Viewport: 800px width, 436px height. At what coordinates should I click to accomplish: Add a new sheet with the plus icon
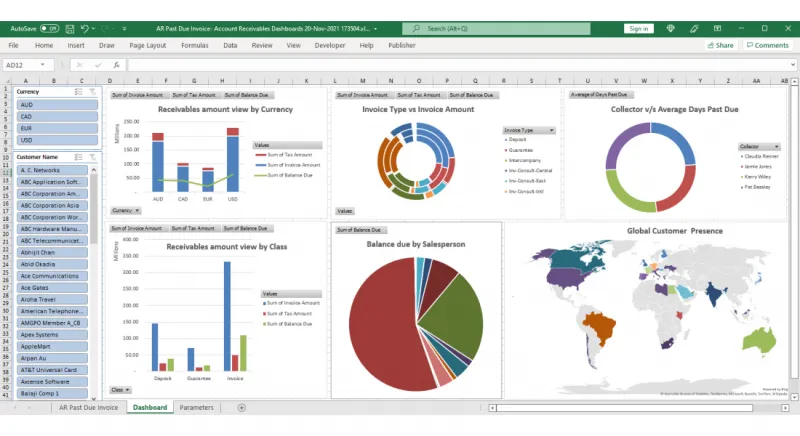241,408
